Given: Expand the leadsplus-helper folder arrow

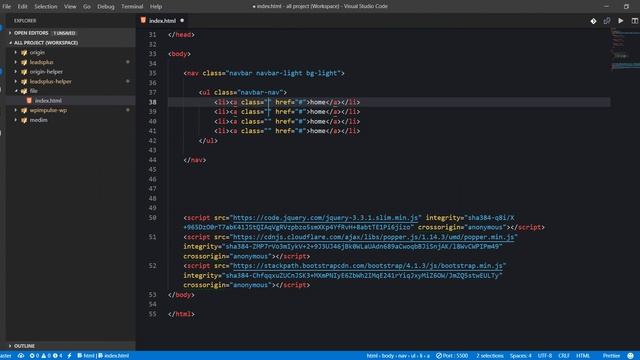Looking at the screenshot, I should pyautogui.click(x=16, y=81).
